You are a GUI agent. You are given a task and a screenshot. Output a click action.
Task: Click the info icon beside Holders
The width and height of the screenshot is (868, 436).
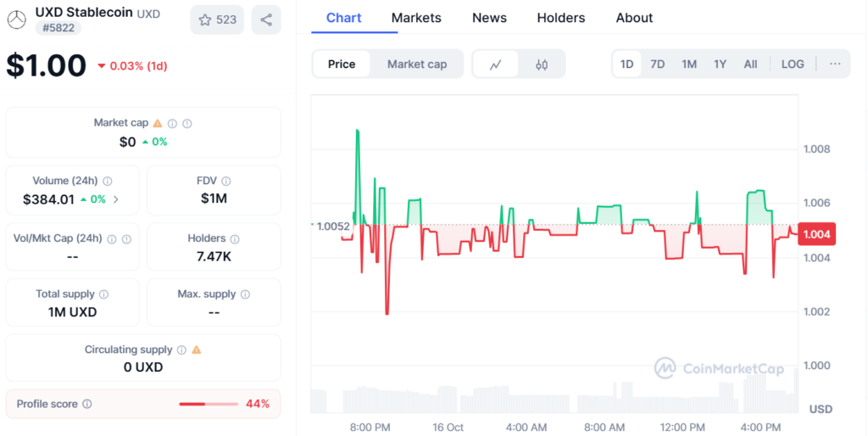click(x=235, y=239)
